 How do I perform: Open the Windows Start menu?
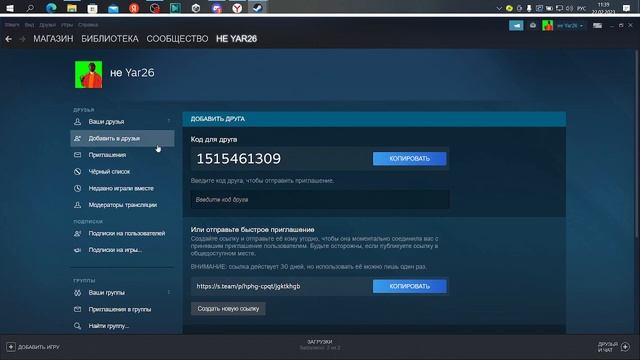9,8
